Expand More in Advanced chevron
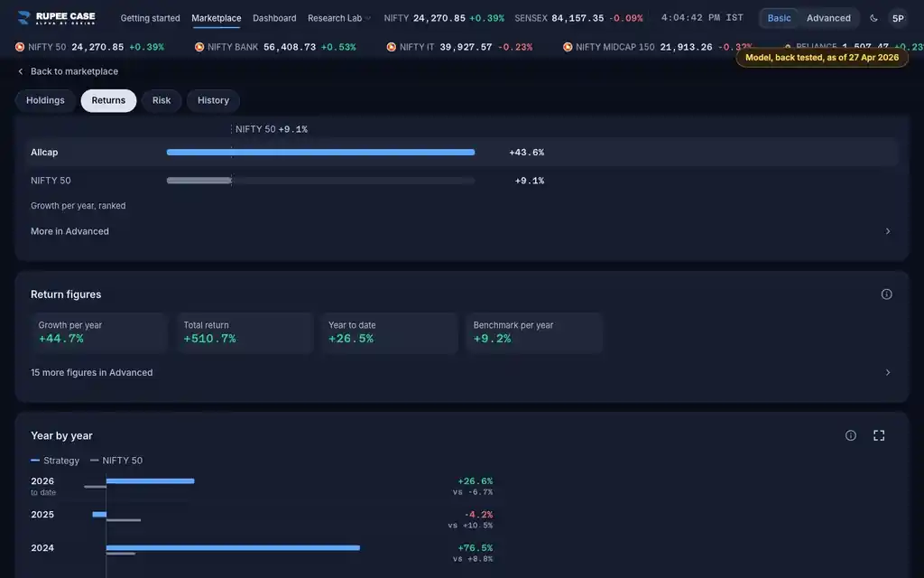This screenshot has width=924, height=578. coord(888,231)
